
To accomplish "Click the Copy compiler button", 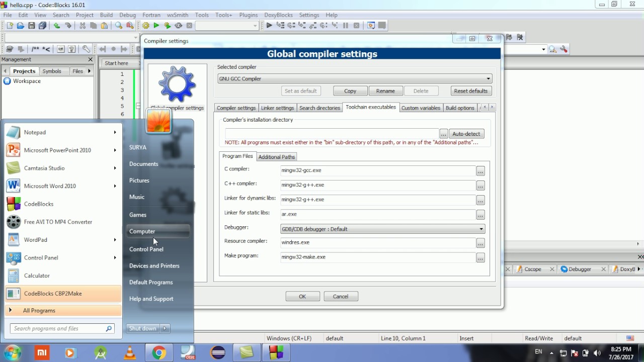I will [350, 91].
